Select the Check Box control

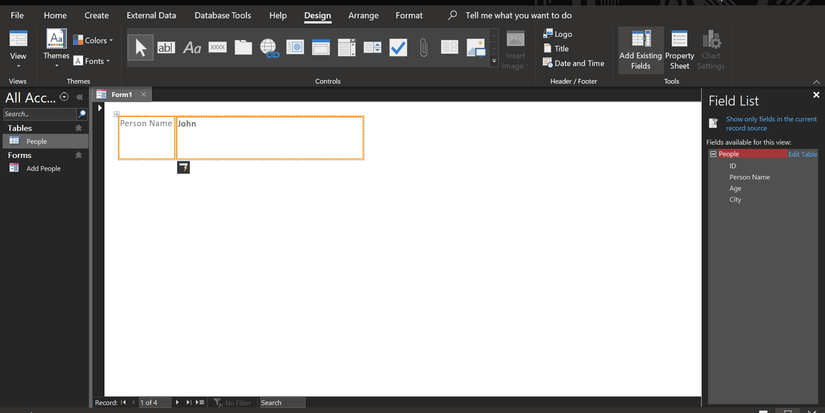398,47
